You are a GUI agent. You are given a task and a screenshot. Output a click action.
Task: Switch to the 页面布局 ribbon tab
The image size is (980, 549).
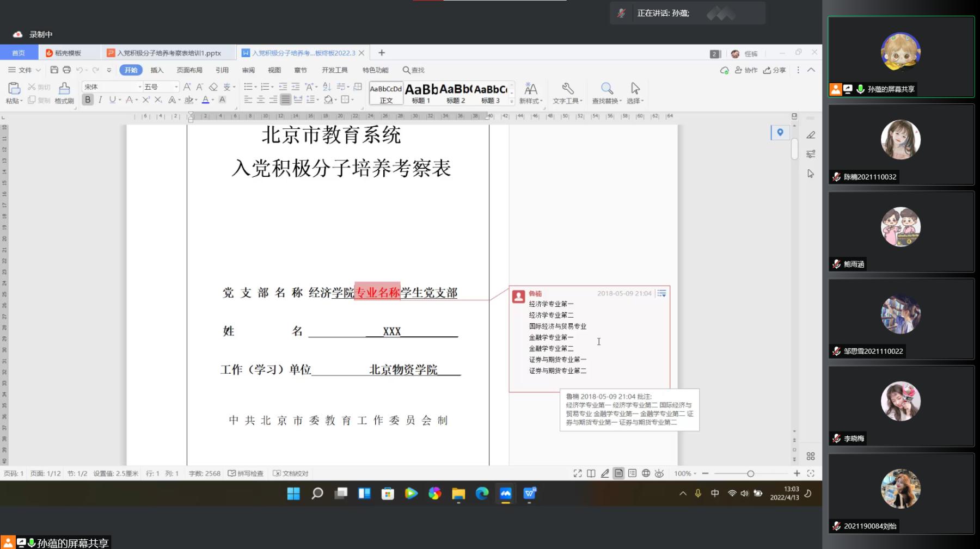coord(189,70)
